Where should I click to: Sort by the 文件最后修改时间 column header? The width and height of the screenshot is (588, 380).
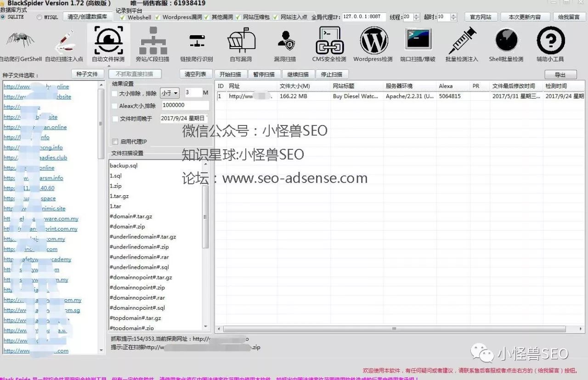517,86
